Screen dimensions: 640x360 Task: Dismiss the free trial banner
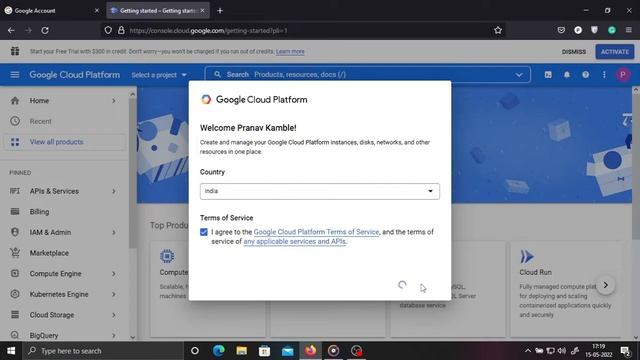click(x=573, y=52)
